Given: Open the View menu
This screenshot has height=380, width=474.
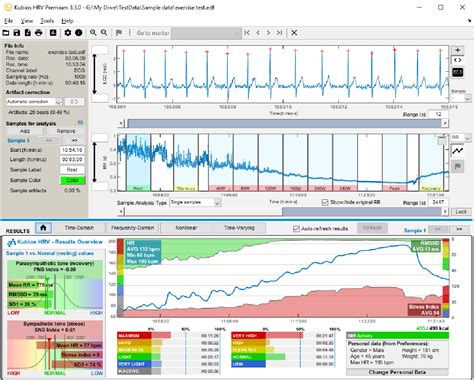Looking at the screenshot, I should [x=27, y=21].
